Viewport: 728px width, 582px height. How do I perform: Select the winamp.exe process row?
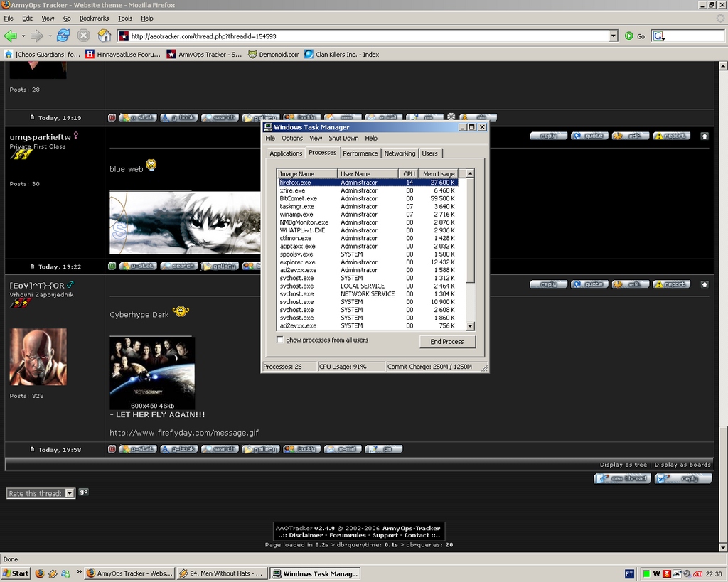pyautogui.click(x=368, y=215)
